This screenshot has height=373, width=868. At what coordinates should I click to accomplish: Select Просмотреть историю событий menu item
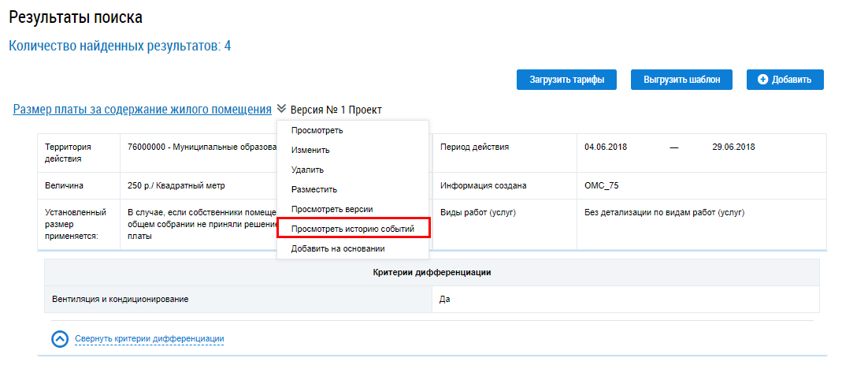click(x=352, y=229)
